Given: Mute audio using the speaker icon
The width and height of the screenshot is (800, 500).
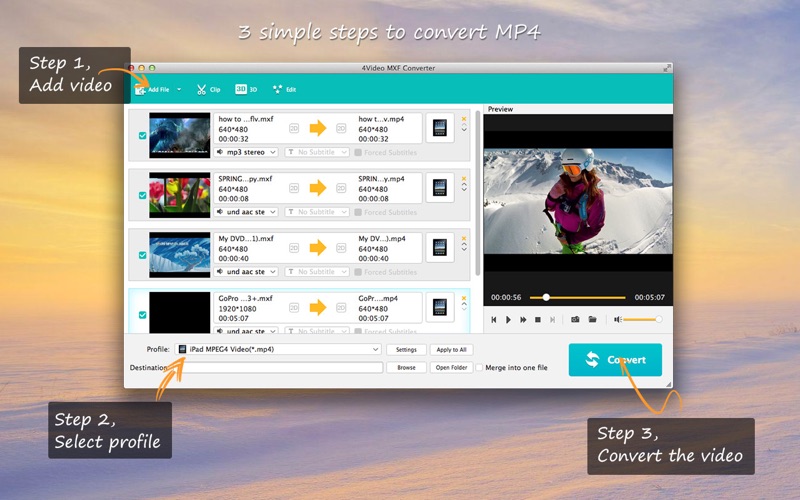Looking at the screenshot, I should 618,319.
